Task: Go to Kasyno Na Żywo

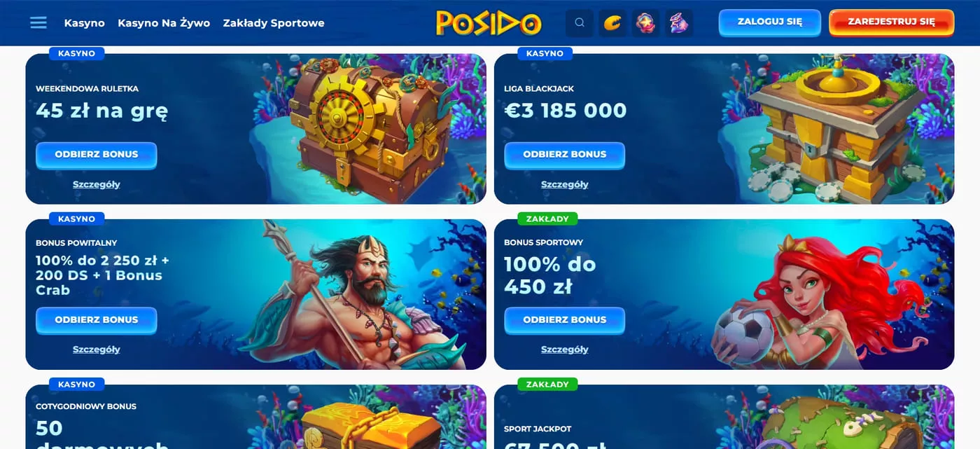Action: [x=164, y=22]
